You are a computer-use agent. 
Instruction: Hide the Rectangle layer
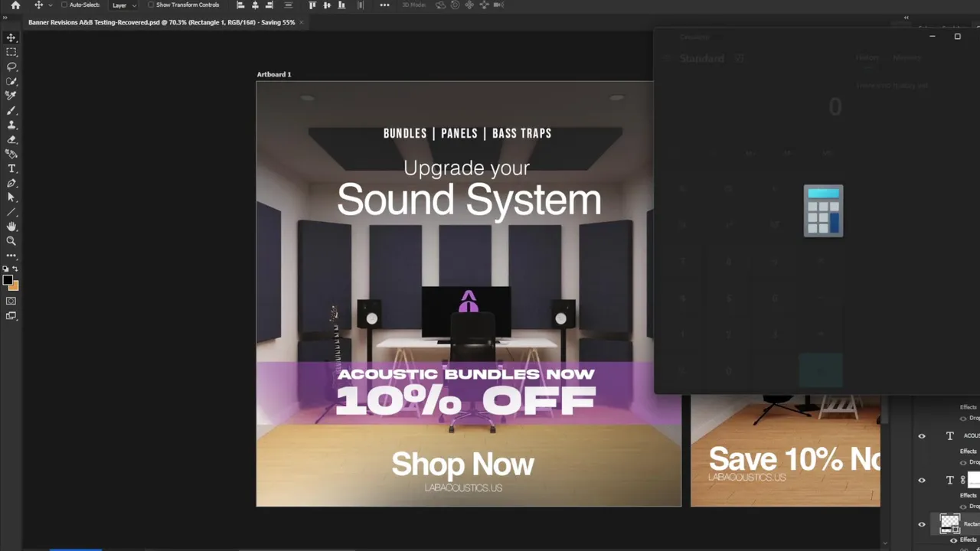click(922, 524)
